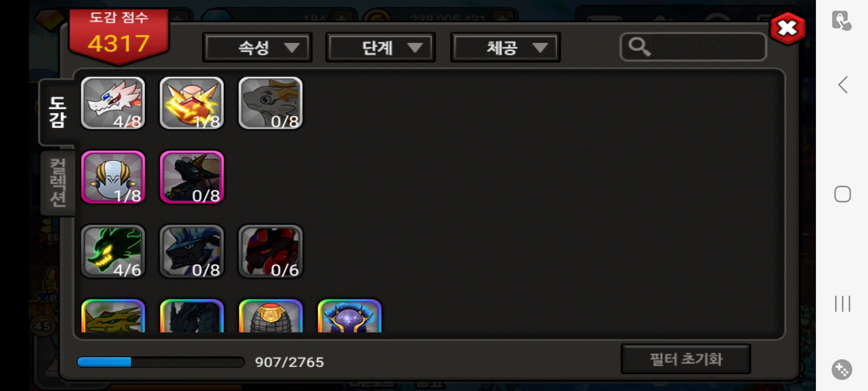Reset filters with 필터 초기화 button
The width and height of the screenshot is (868, 391).
click(x=686, y=359)
